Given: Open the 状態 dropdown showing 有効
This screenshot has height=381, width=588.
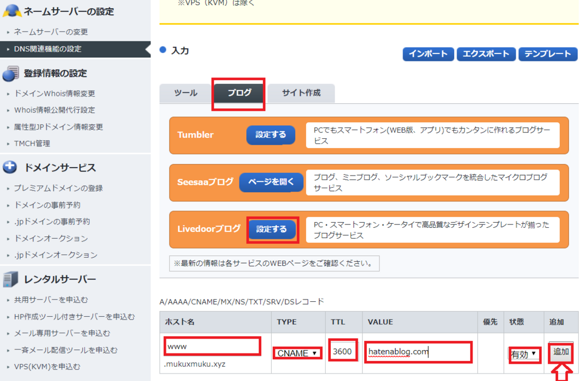Looking at the screenshot, I should [x=524, y=354].
